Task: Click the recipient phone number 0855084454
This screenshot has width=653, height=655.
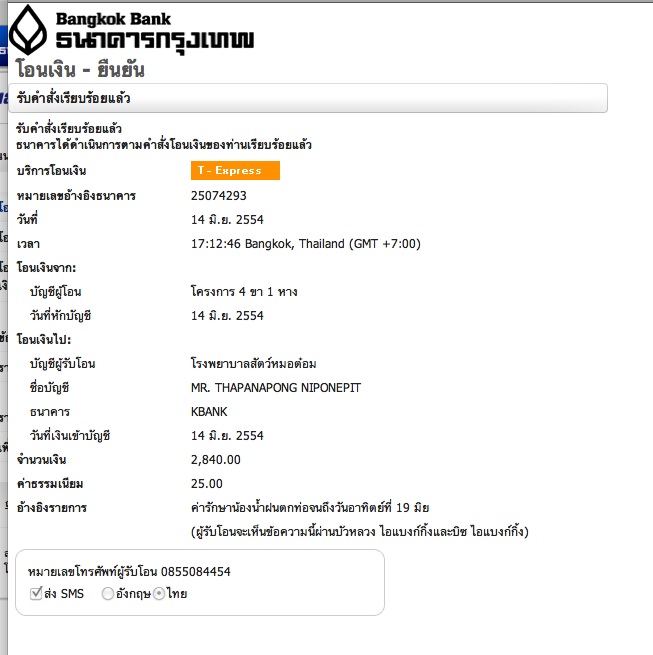Action: pyautogui.click(x=196, y=571)
